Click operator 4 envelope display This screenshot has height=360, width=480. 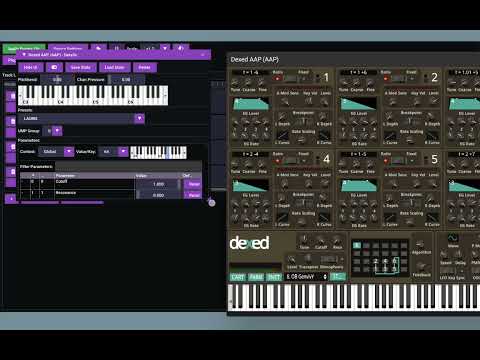click(x=251, y=185)
